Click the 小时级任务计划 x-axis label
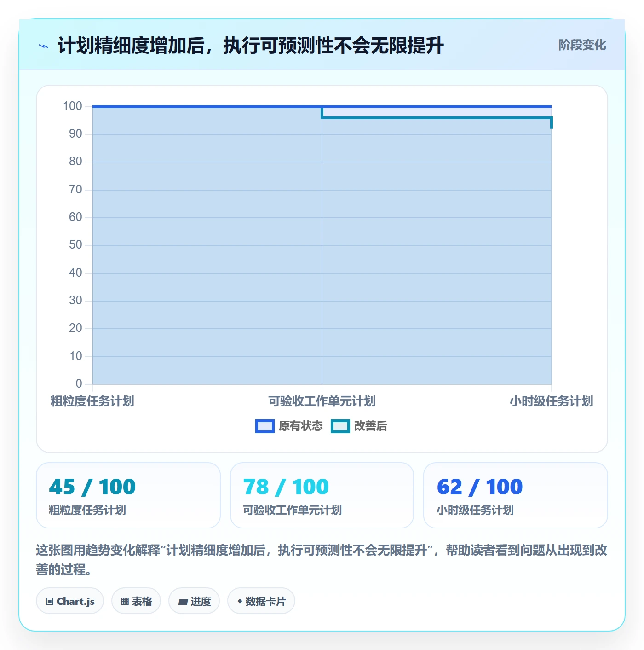644x650 pixels. [x=551, y=401]
